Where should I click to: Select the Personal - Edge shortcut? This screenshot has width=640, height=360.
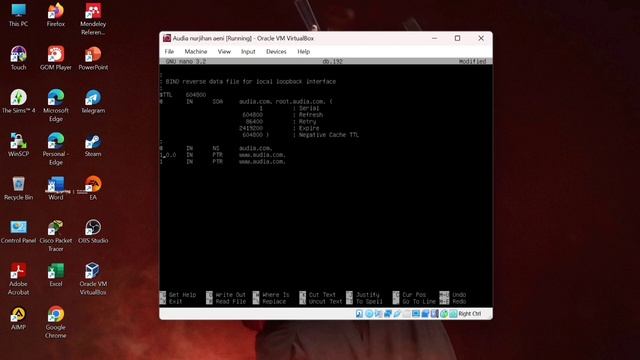(x=56, y=149)
